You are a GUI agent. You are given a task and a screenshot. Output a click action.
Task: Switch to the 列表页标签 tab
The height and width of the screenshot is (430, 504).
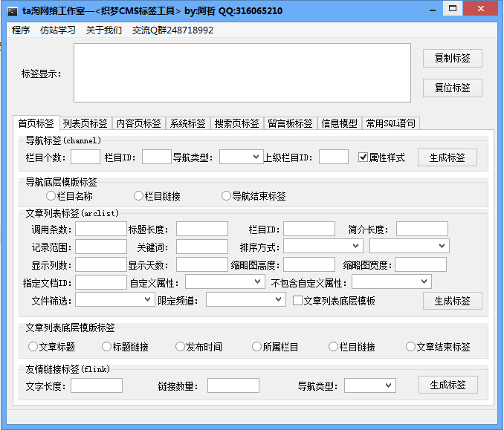[85, 123]
